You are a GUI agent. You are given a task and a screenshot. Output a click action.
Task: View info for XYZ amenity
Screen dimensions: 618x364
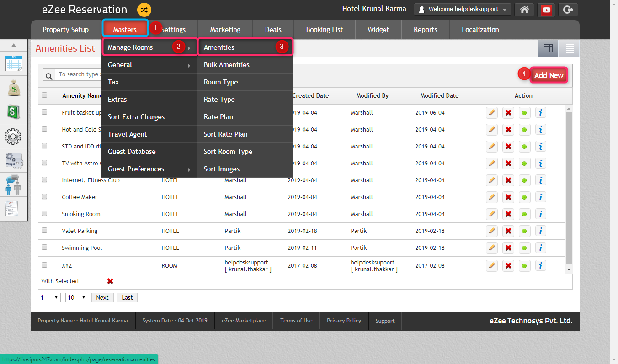tap(541, 266)
